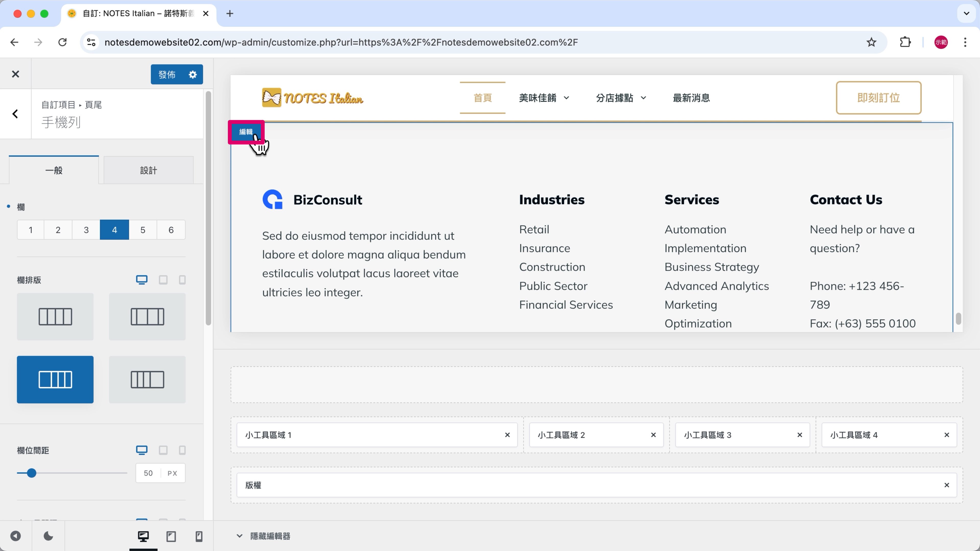Remove 版權 element with its X icon
This screenshot has height=551, width=980.
tap(947, 485)
